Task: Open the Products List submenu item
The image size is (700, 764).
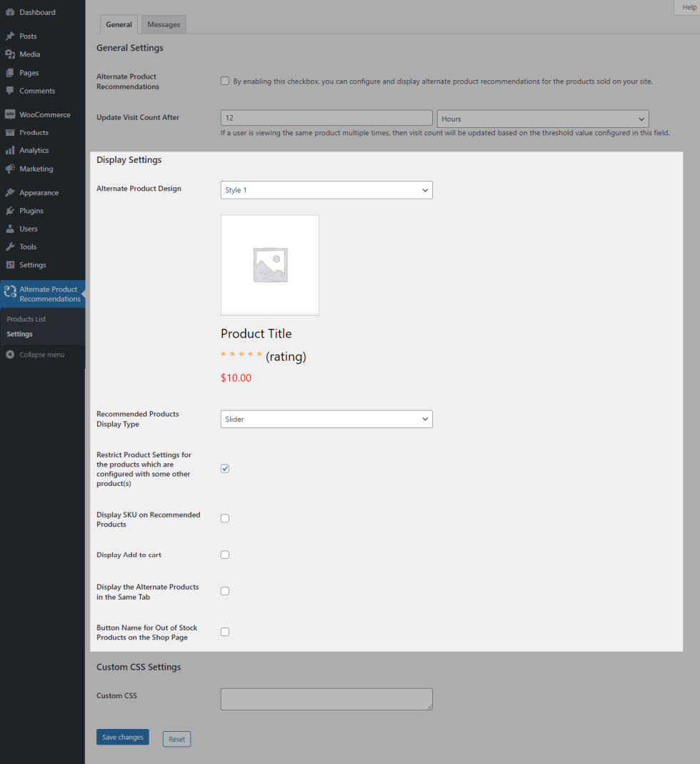Action: pyautogui.click(x=26, y=319)
